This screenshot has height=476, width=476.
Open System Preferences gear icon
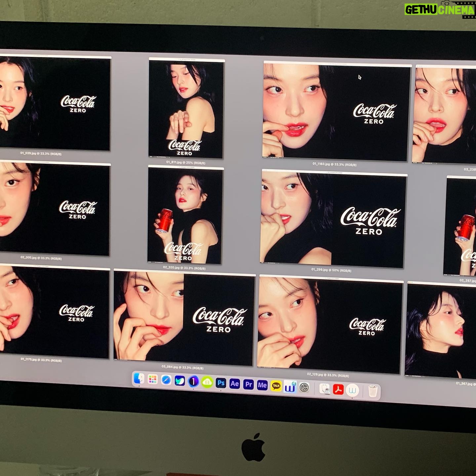[304, 387]
